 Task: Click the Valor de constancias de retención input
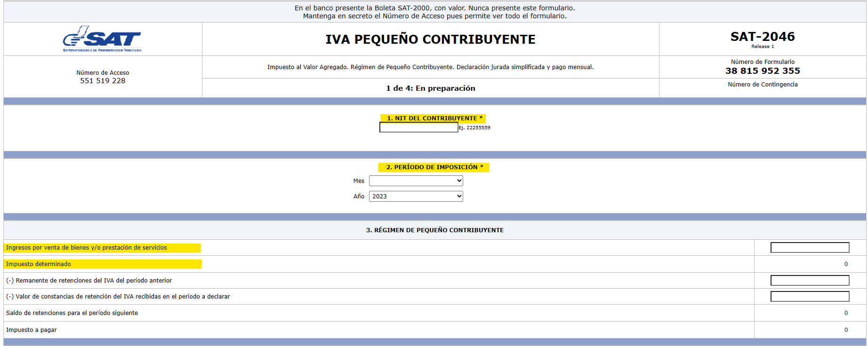(810, 297)
